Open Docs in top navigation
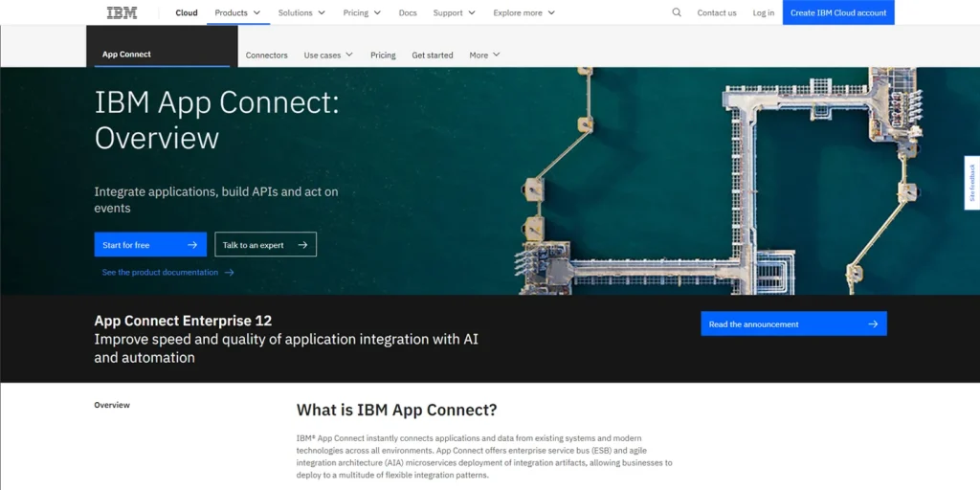980x490 pixels. coord(408,12)
